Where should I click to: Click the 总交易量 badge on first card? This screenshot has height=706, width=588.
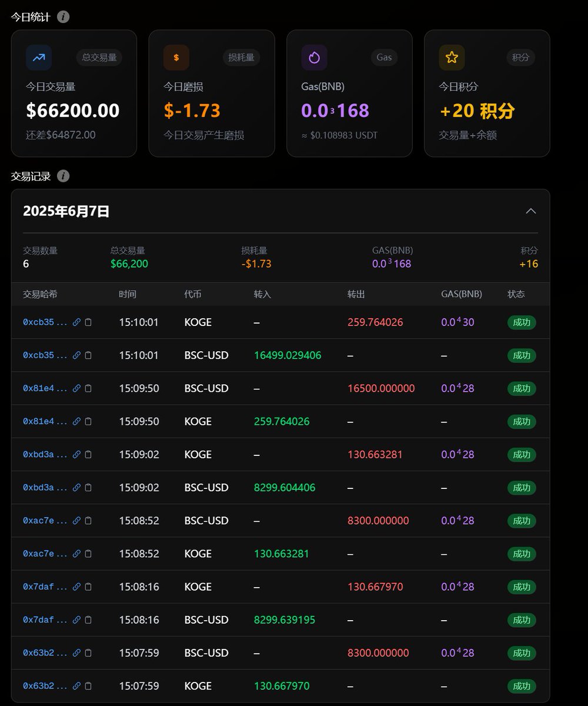[99, 57]
